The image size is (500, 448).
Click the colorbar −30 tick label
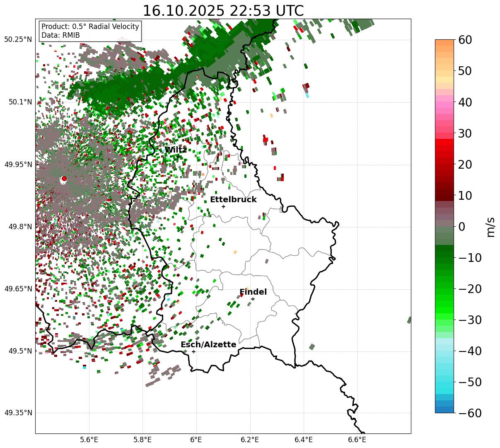470,320
